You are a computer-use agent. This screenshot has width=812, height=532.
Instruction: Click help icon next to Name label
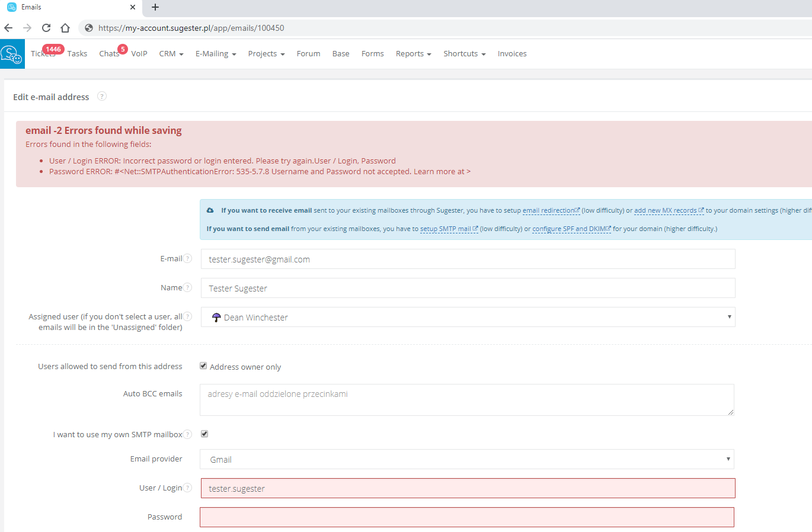click(x=188, y=287)
